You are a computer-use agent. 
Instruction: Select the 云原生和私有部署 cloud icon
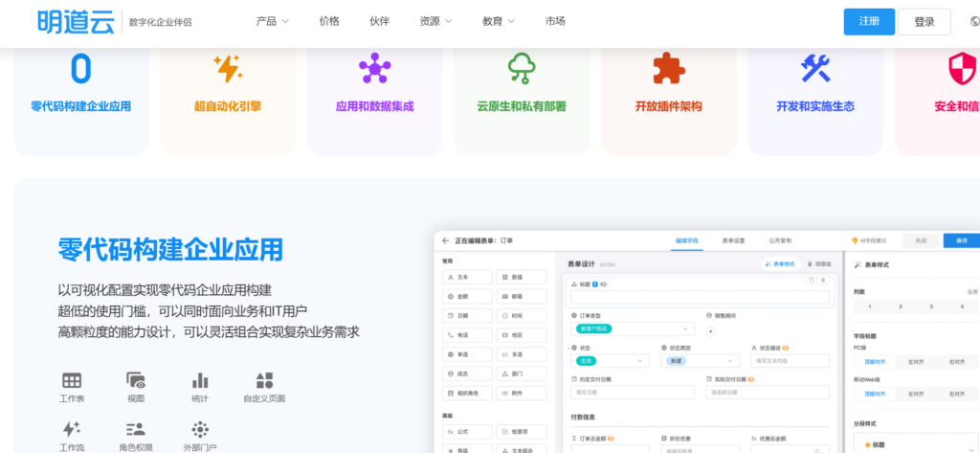click(522, 68)
